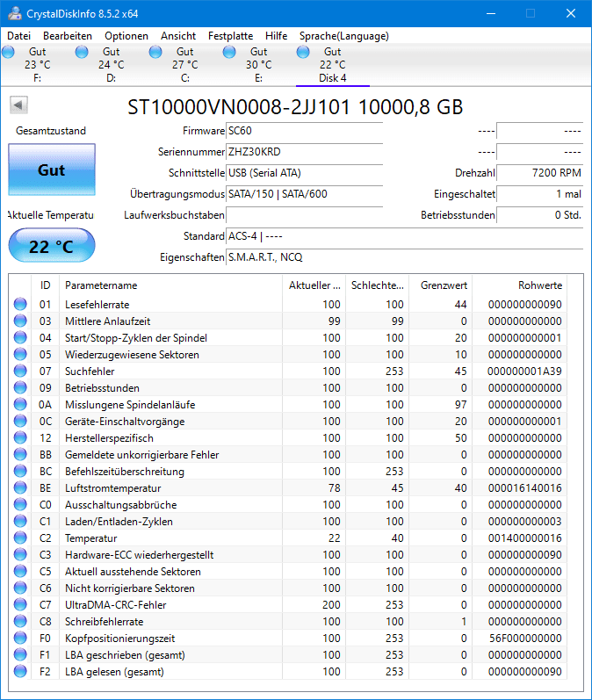This screenshot has width=592, height=700.
Task: Open the Hilfe menu
Action: [276, 36]
